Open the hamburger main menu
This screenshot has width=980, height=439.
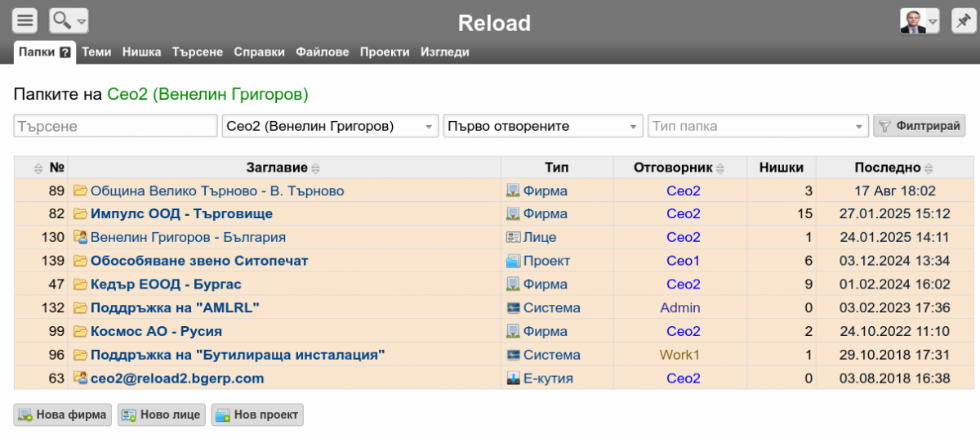tap(25, 20)
